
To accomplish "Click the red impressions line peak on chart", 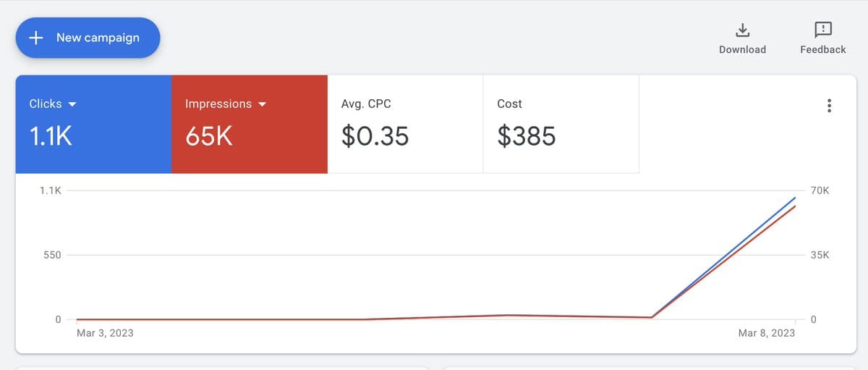I will (795, 206).
